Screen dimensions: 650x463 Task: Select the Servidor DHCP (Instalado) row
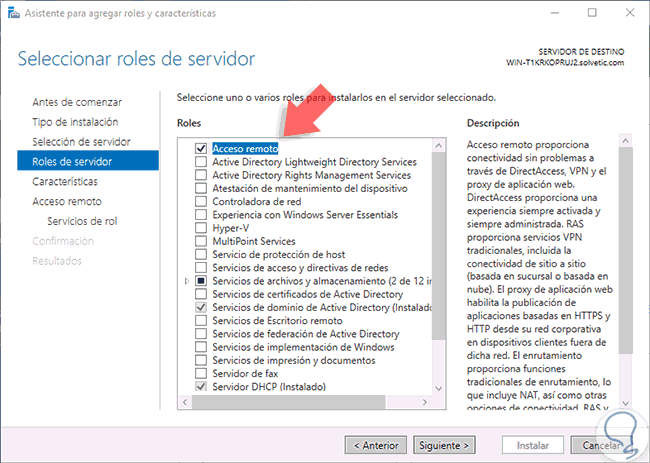(269, 387)
